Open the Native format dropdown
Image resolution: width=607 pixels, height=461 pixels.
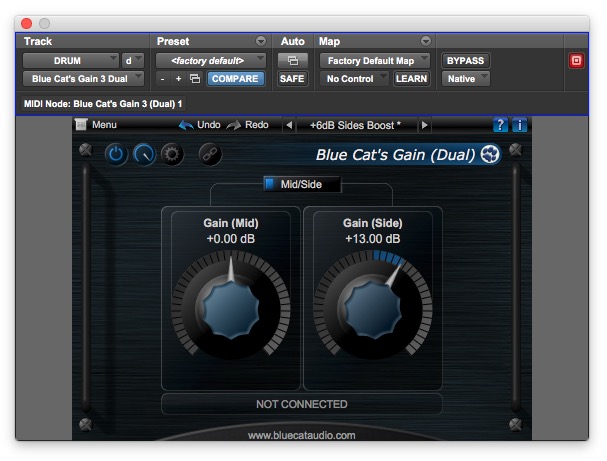[466, 79]
